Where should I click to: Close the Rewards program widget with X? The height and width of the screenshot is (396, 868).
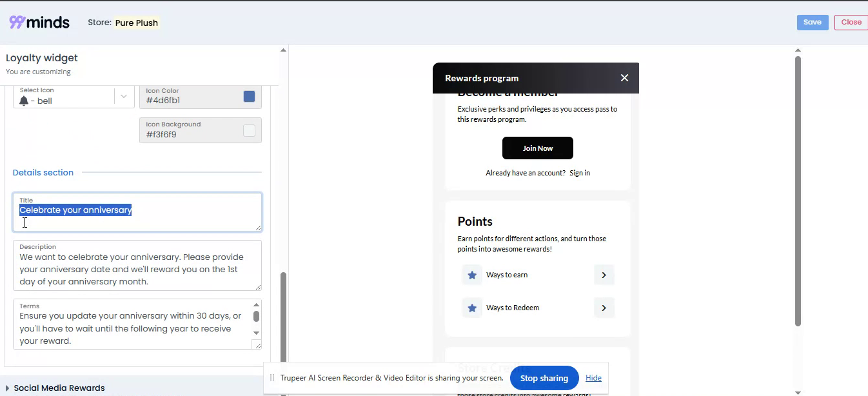coord(624,78)
